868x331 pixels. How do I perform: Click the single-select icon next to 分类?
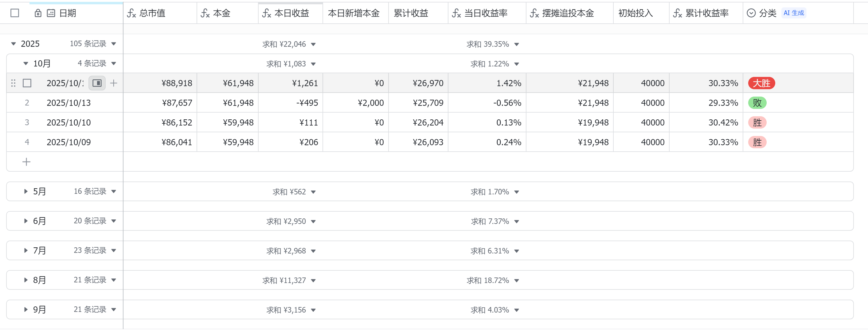pyautogui.click(x=751, y=13)
